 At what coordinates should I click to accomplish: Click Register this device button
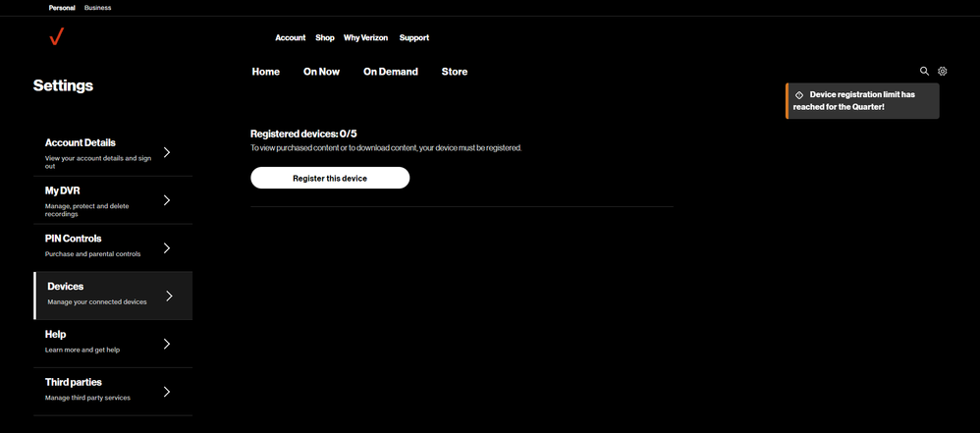[330, 178]
